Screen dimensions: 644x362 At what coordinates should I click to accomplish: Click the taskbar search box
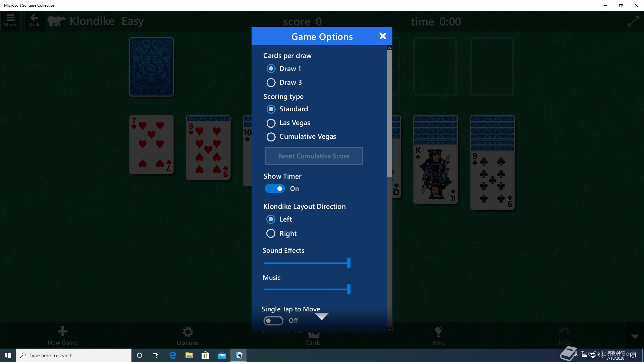pos(74,355)
